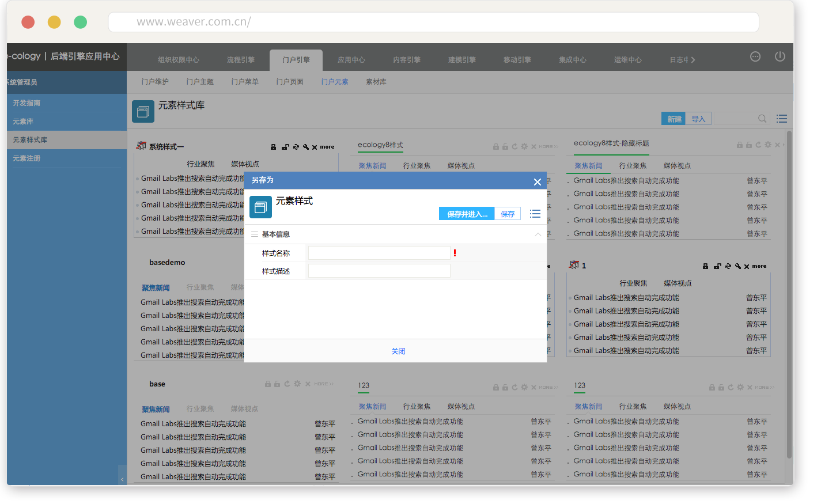Open the chat bubble icon in header
Viewport: 821px width, 504px height.
tap(755, 56)
